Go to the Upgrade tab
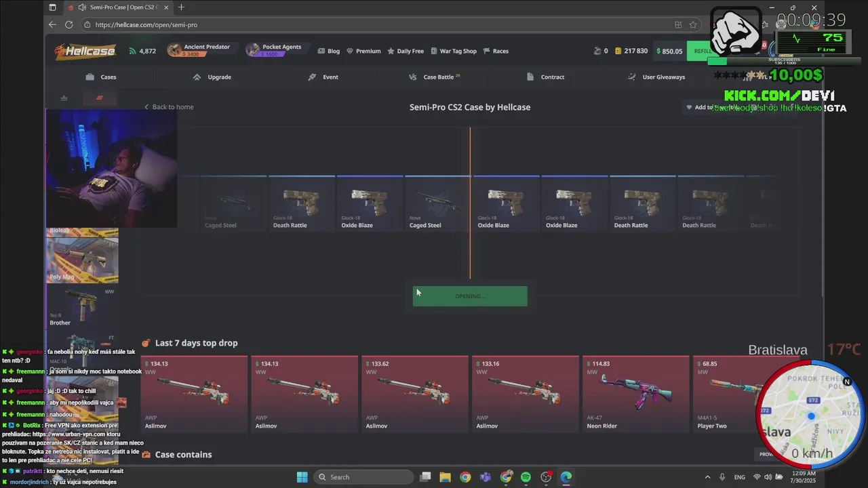868x488 pixels. [x=212, y=77]
